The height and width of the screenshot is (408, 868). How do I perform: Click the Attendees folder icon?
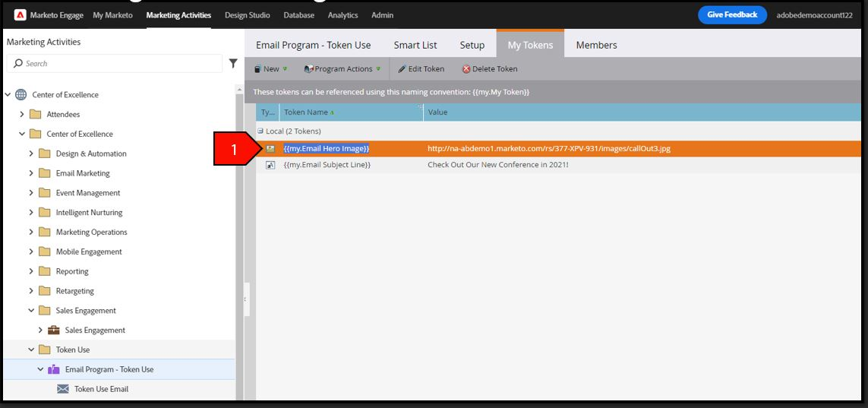coord(36,115)
